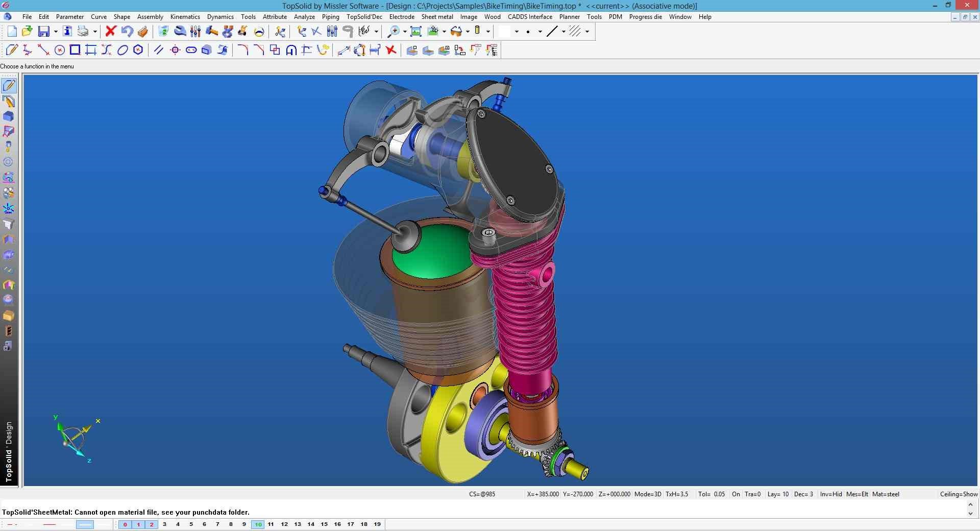Click the extruded block shape icon in toolbar

click(x=207, y=50)
